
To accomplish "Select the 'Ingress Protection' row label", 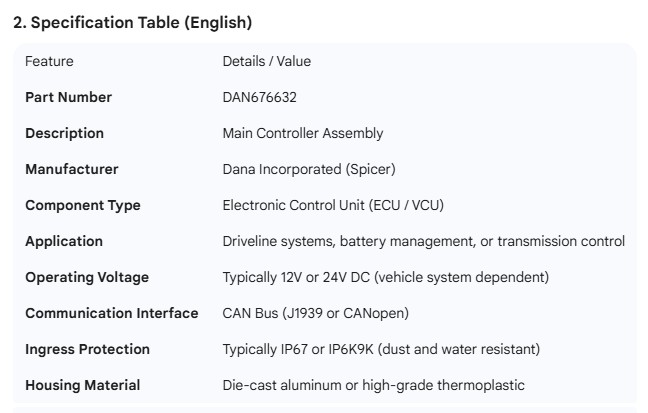I will point(87,349).
